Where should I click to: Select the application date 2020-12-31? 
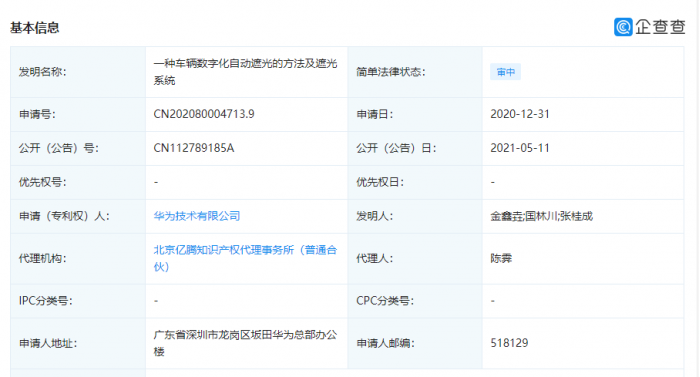[x=520, y=114]
